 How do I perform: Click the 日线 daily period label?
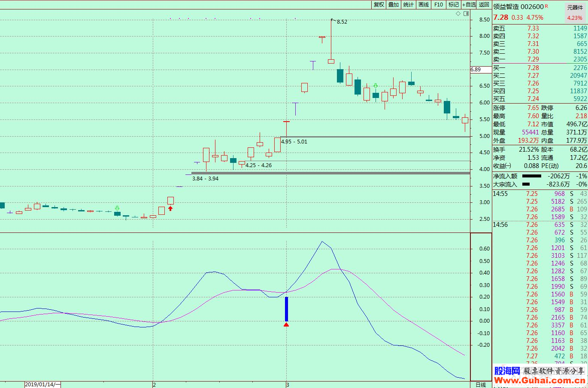[481, 385]
